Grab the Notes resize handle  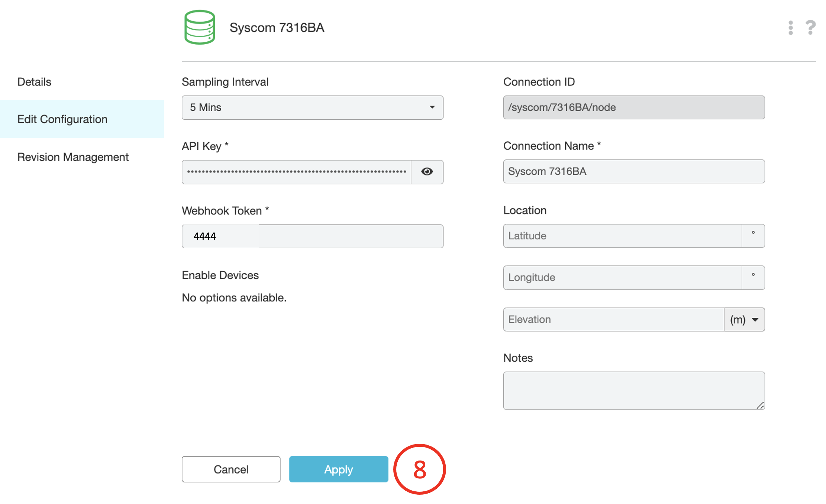(x=760, y=406)
